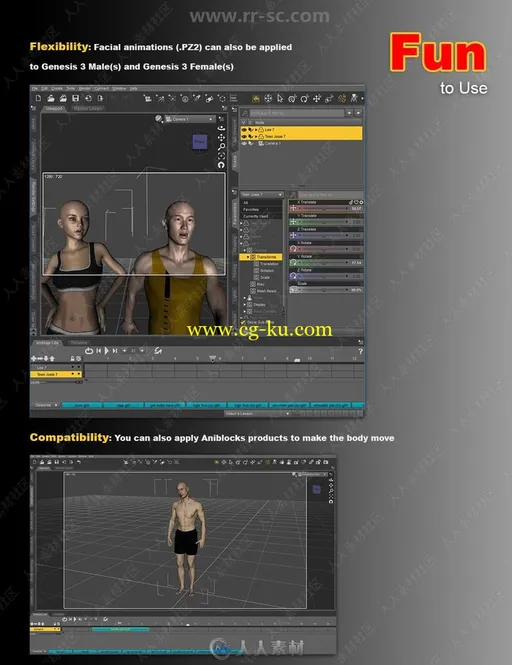
Task: Open the File menu
Action: tap(35, 89)
